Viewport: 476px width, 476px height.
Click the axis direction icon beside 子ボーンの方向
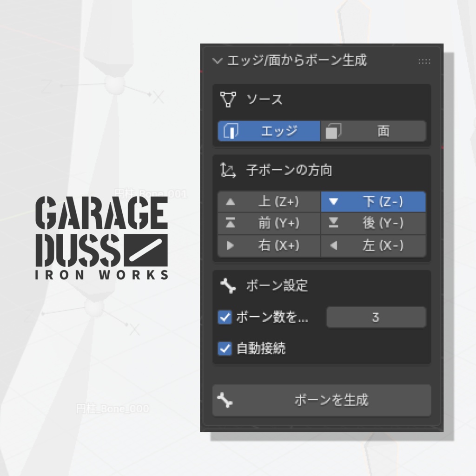click(228, 170)
